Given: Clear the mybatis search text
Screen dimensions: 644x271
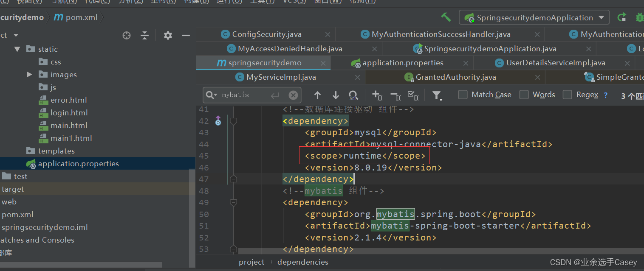Looking at the screenshot, I should coord(293,95).
